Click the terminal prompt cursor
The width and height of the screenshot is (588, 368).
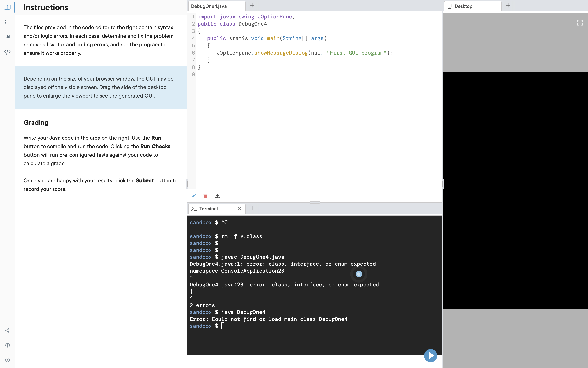click(223, 326)
